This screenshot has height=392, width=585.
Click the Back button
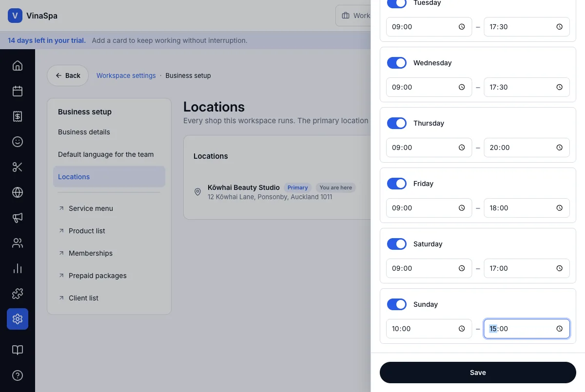[68, 75]
